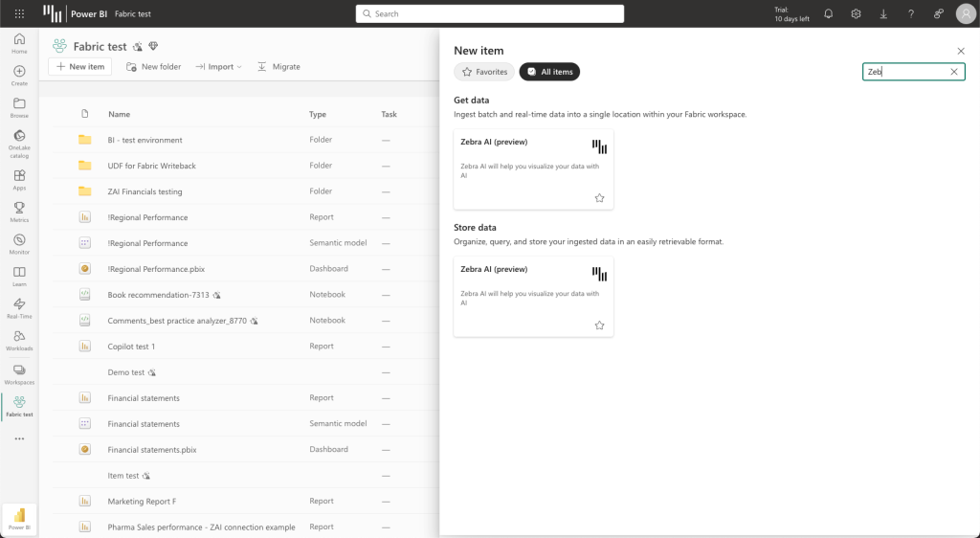Screen dimensions: 980x538
Task: Open the Demo test item
Action: [125, 372]
